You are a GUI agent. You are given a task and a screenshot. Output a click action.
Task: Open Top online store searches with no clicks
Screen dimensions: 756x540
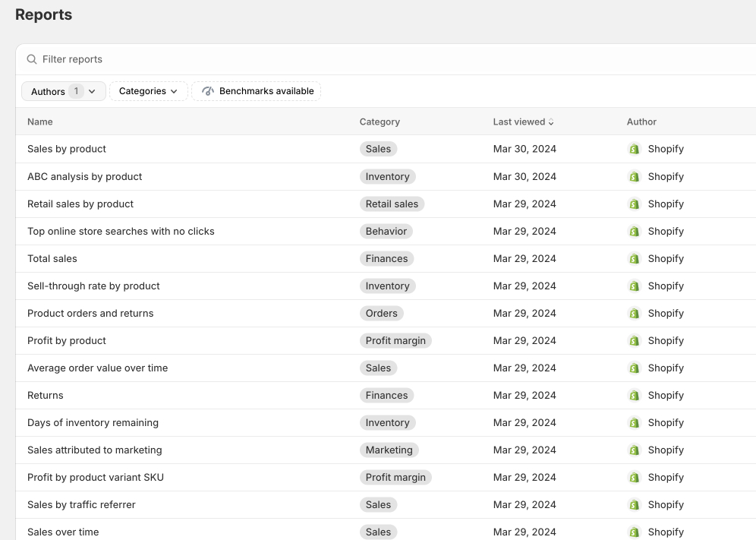coord(121,232)
